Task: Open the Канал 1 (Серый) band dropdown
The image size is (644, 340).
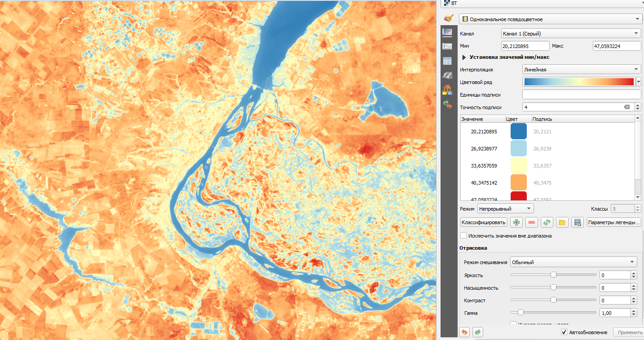Action: tap(571, 33)
